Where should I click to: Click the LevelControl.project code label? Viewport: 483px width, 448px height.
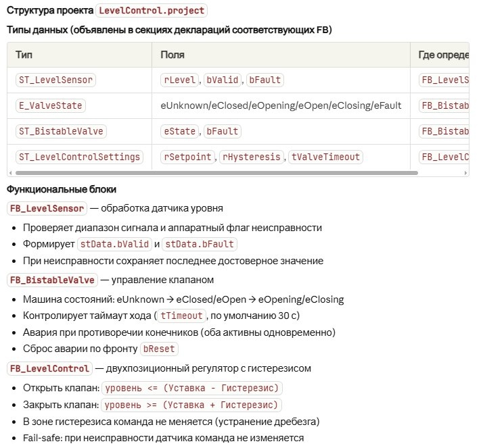click(x=152, y=11)
